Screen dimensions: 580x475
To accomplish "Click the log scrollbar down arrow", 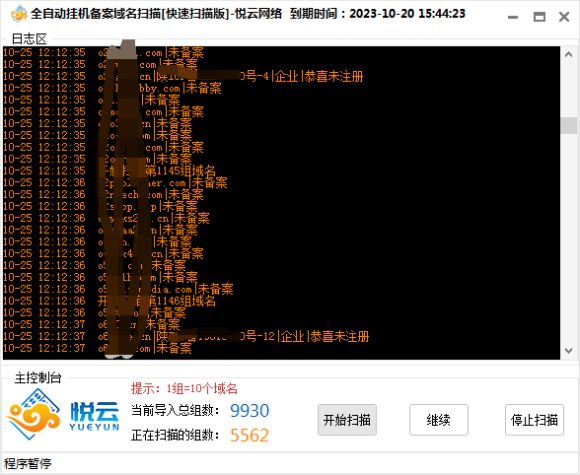I will pyautogui.click(x=569, y=350).
